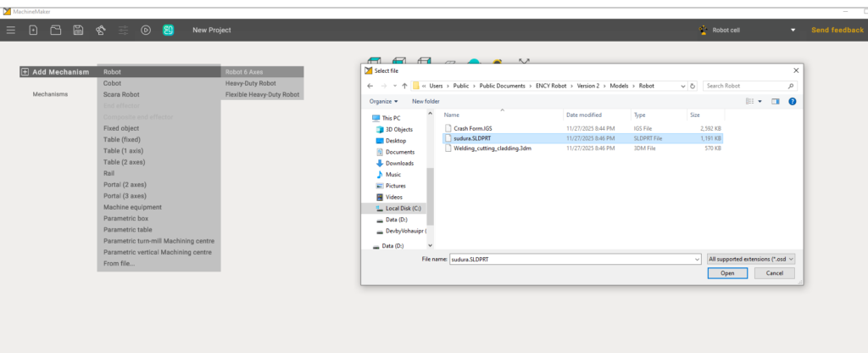Refresh the Robot folder listing
The height and width of the screenshot is (353, 868).
coord(693,86)
